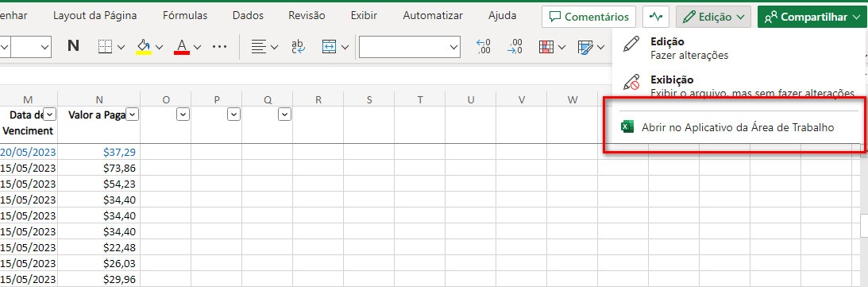Toggle bold (N) formatting

[x=73, y=47]
